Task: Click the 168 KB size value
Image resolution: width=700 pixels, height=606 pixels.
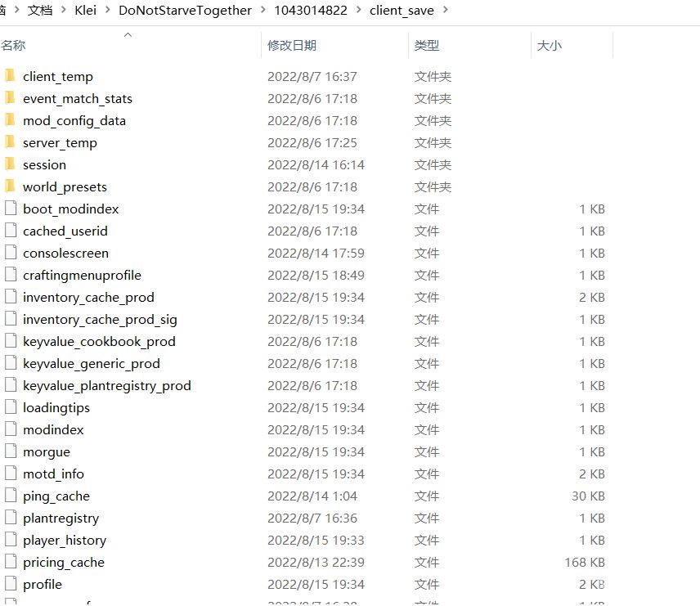Action: pyautogui.click(x=585, y=562)
